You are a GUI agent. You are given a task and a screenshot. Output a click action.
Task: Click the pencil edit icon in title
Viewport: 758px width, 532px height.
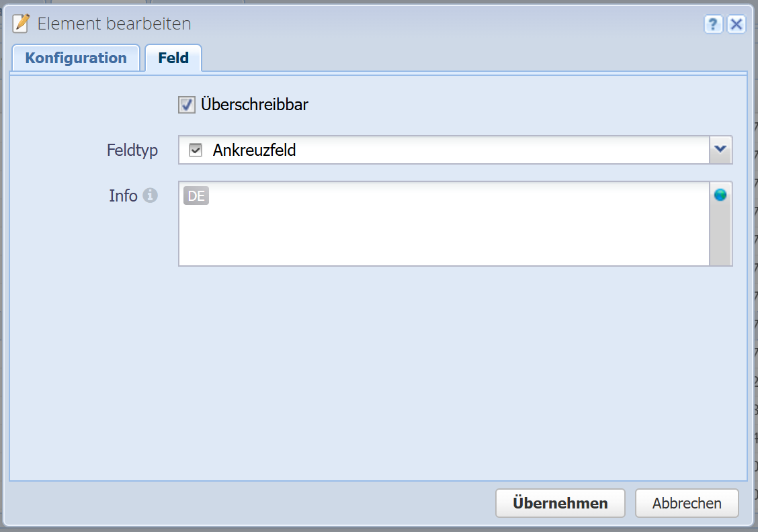tap(22, 24)
